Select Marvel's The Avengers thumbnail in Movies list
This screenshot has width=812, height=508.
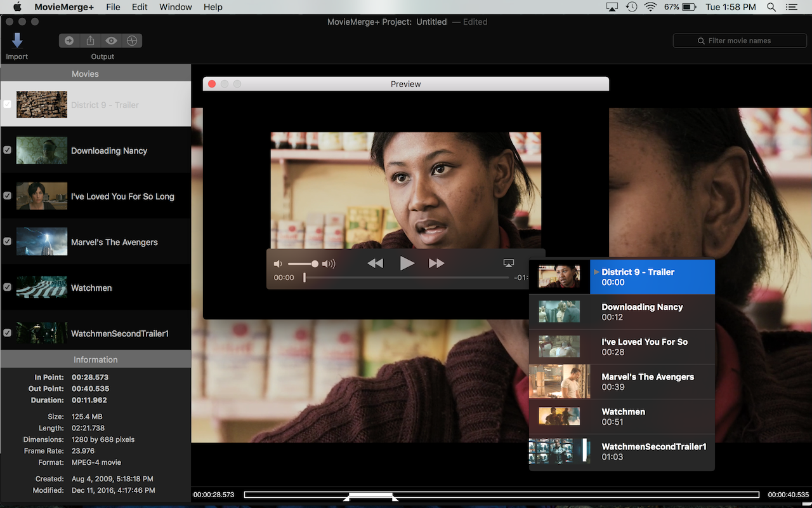[42, 242]
